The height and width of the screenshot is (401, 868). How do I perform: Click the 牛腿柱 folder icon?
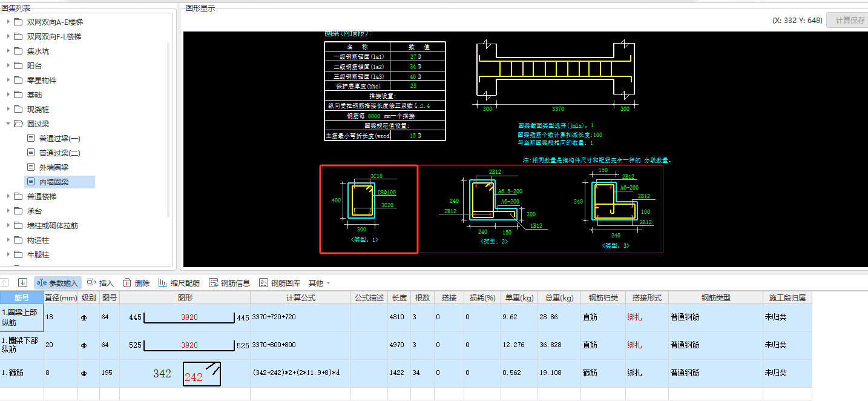(x=18, y=254)
